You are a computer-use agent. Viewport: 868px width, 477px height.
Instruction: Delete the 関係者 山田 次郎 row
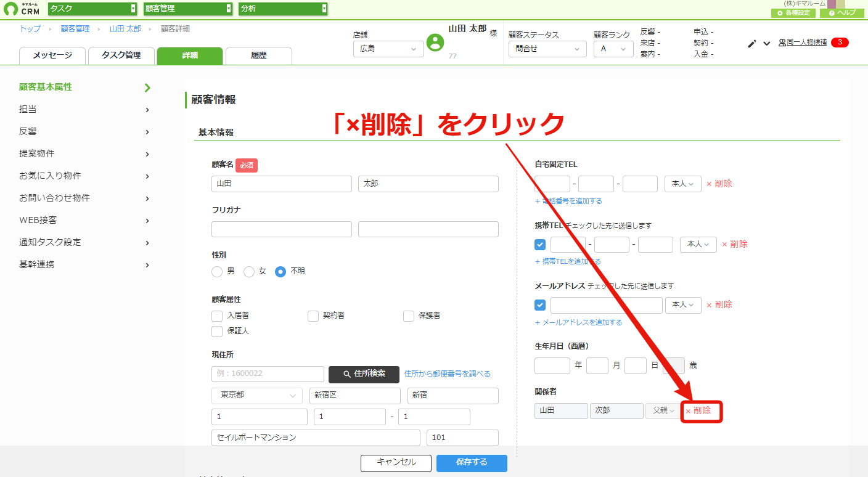tap(698, 410)
